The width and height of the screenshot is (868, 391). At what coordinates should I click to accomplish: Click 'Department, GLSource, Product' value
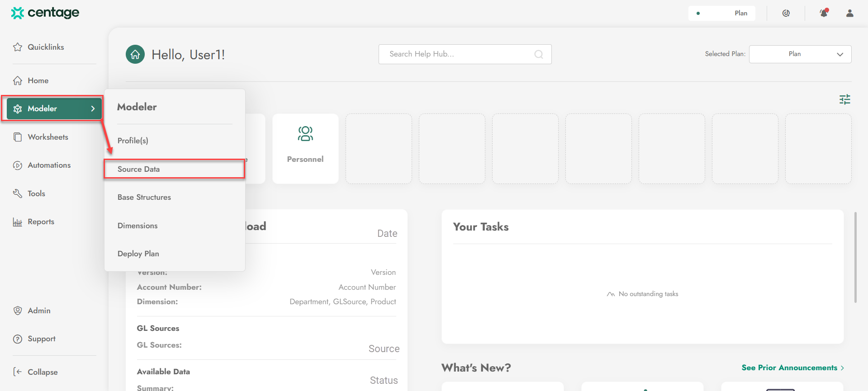(x=343, y=301)
